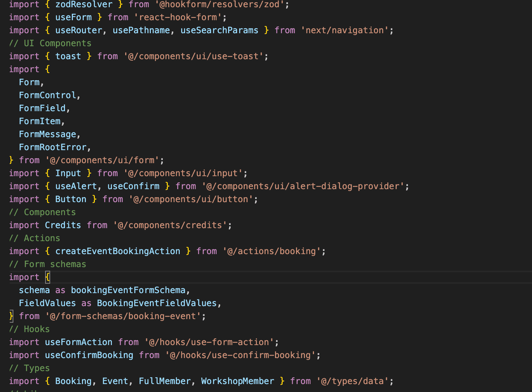Click the bookingEventFormSchema alias
532x392 pixels.
[128, 290]
